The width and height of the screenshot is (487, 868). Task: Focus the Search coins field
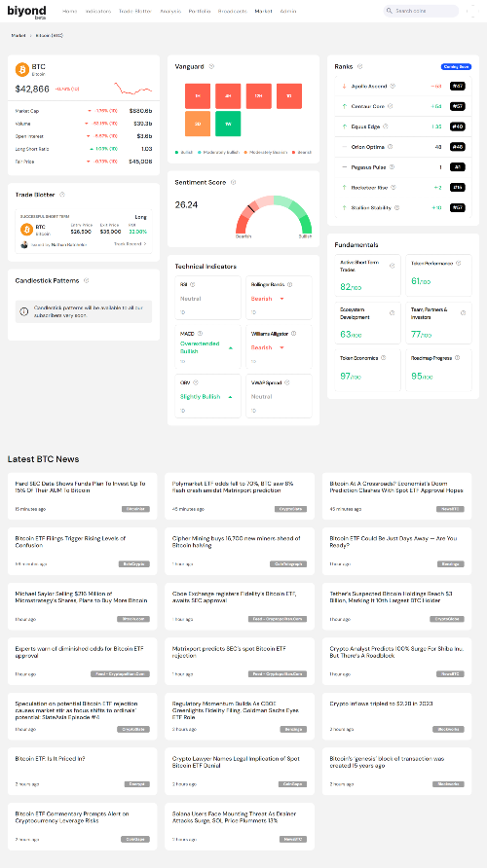[421, 11]
